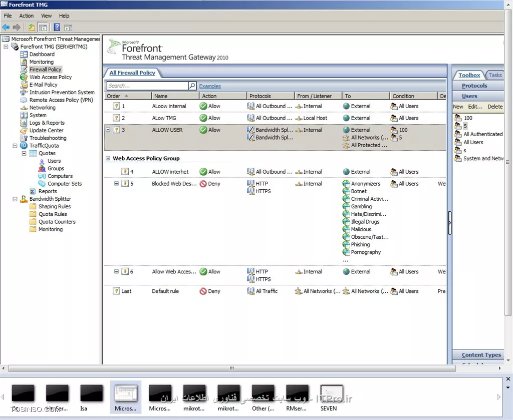
Task: Open the File menu
Action: (x=8, y=16)
